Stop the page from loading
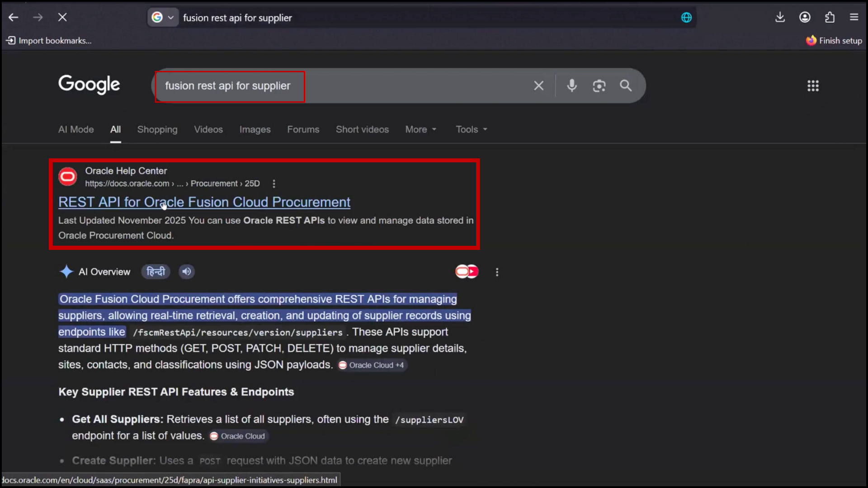Image resolution: width=868 pixels, height=488 pixels. coord(62,17)
